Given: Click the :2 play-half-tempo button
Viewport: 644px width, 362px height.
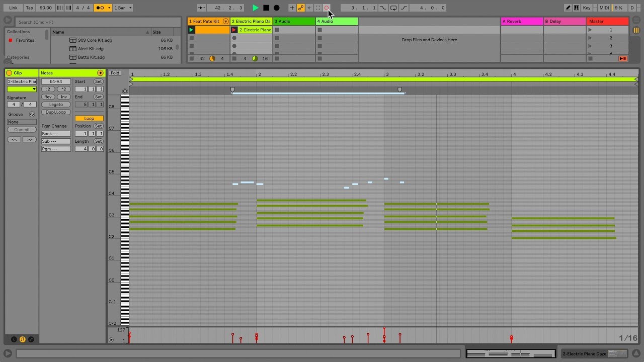Looking at the screenshot, I should pos(48,89).
